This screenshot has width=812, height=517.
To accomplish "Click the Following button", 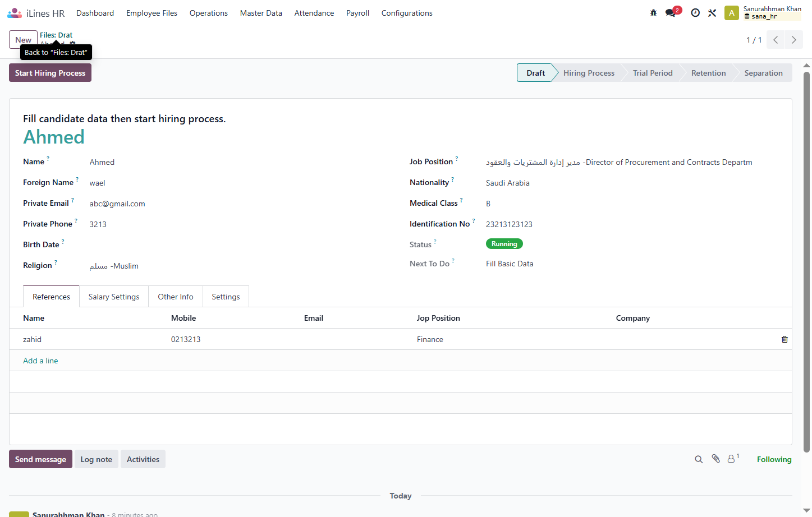I will pyautogui.click(x=774, y=459).
